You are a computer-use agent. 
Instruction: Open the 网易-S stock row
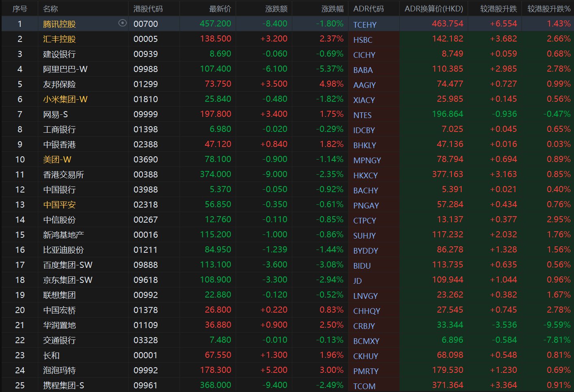[287, 114]
